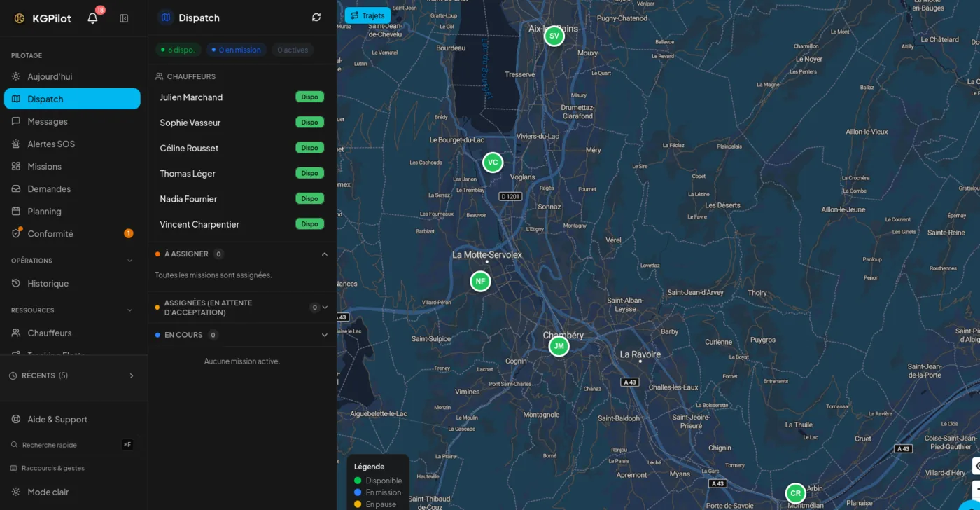Open Chauffeurs under Ressources

72,333
